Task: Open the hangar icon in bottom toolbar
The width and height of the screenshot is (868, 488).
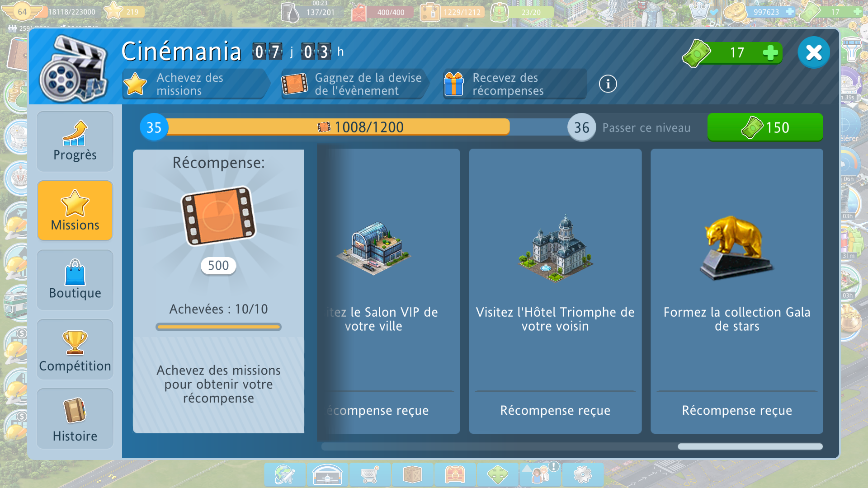Action: pos(327,474)
